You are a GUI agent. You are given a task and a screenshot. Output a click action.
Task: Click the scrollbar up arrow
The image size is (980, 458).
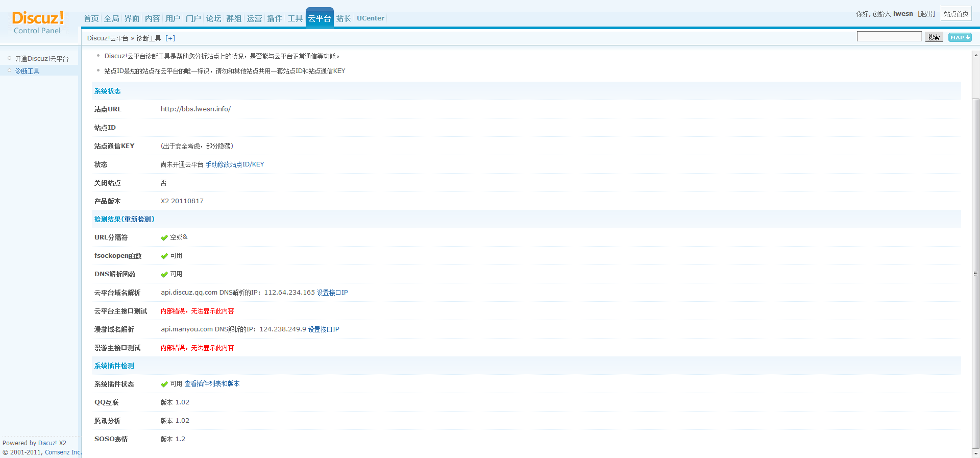(x=976, y=55)
